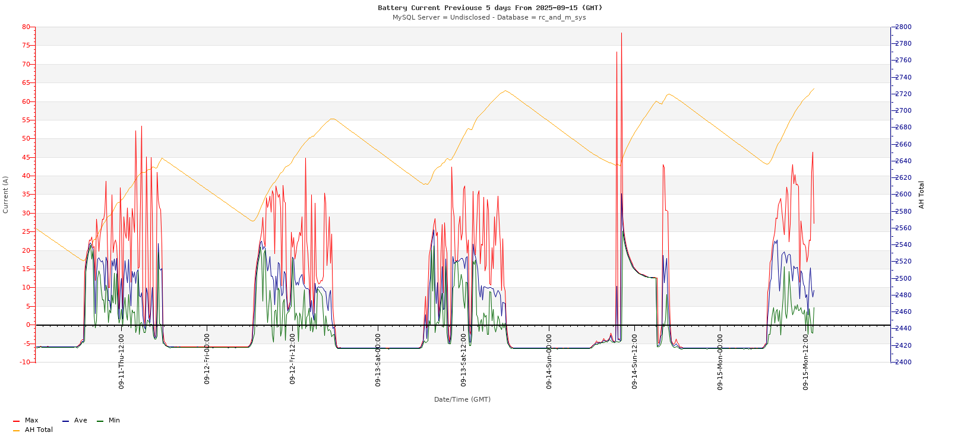Click the left axis value -10

click(24, 362)
